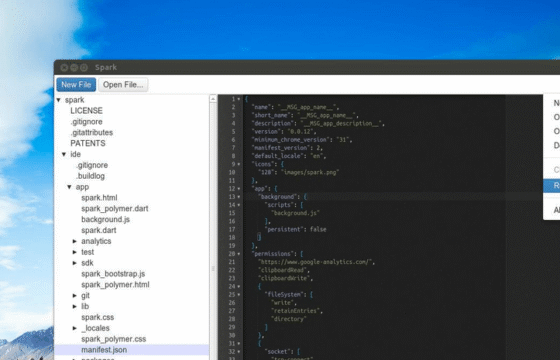This screenshot has width=560, height=360.
Task: Click the images/spark.png line
Action: point(299,172)
